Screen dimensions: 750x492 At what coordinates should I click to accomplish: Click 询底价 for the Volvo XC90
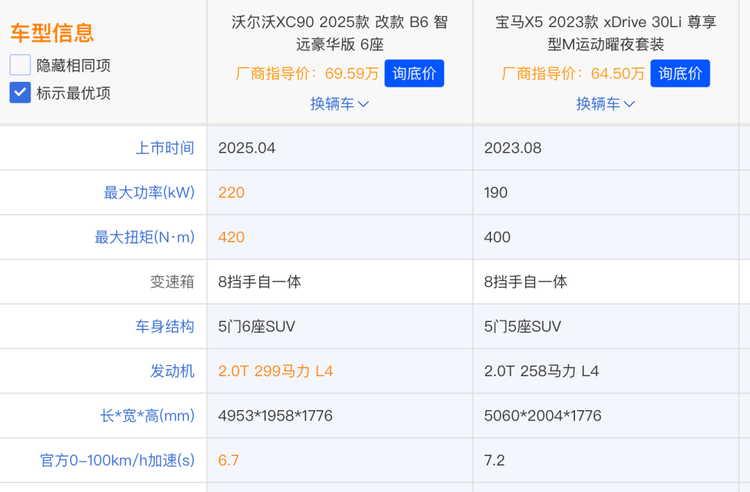coord(414,73)
